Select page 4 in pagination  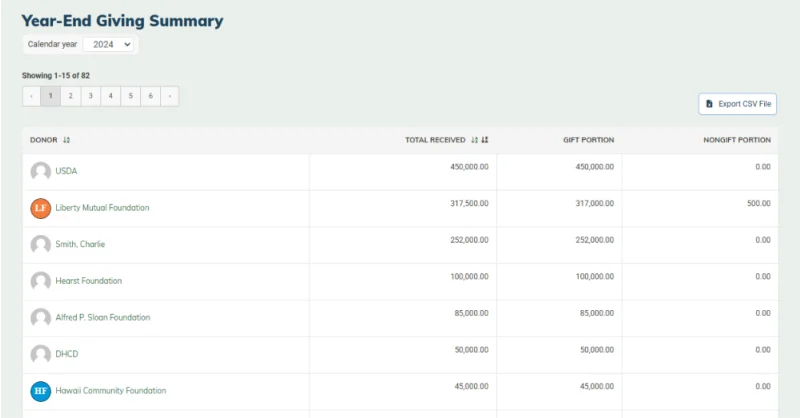tap(110, 96)
